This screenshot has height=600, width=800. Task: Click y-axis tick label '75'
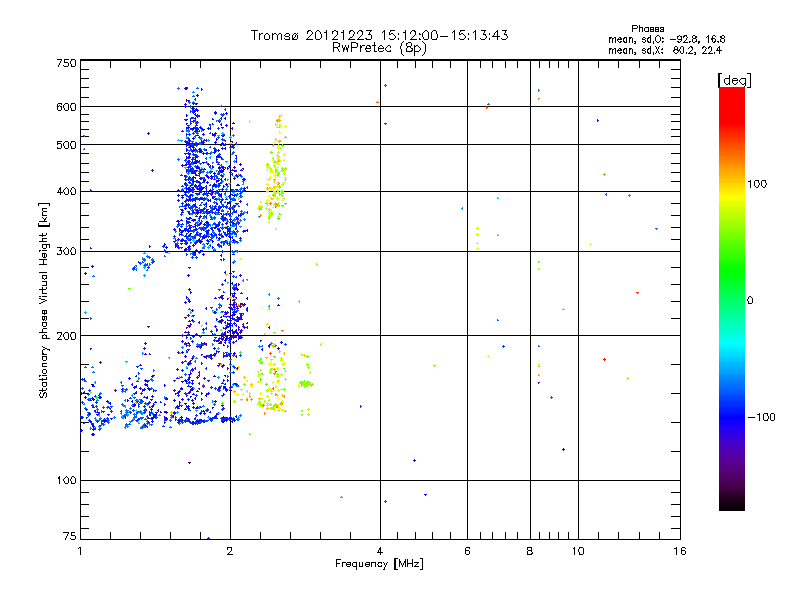pyautogui.click(x=70, y=536)
